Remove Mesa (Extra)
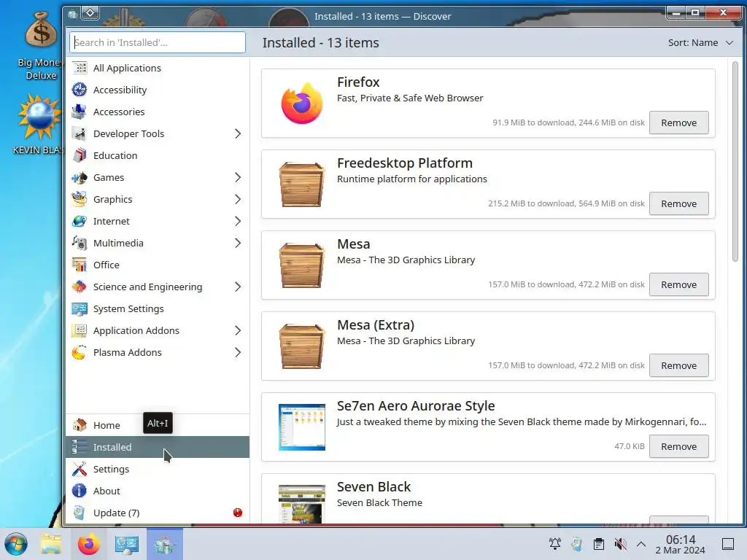Screen dimensions: 747x560 pyautogui.click(x=679, y=366)
